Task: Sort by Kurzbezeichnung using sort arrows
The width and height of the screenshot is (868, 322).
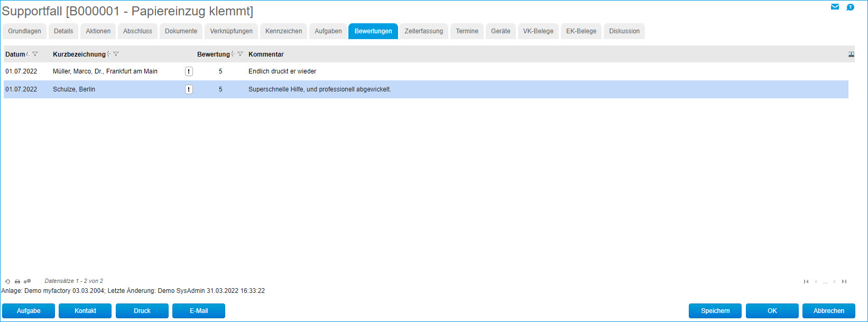Action: tap(108, 54)
